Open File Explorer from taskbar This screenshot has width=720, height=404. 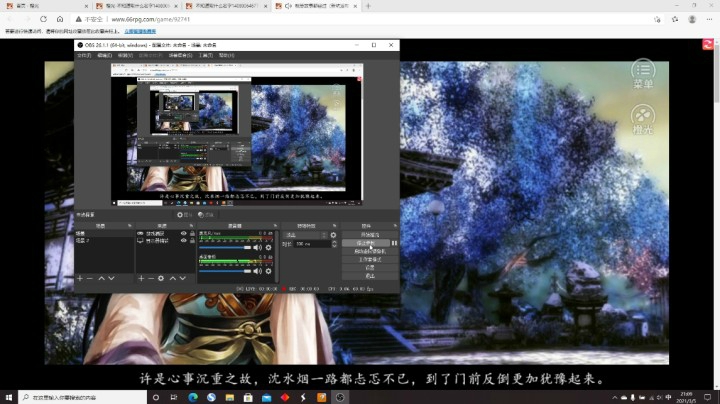[x=230, y=397]
